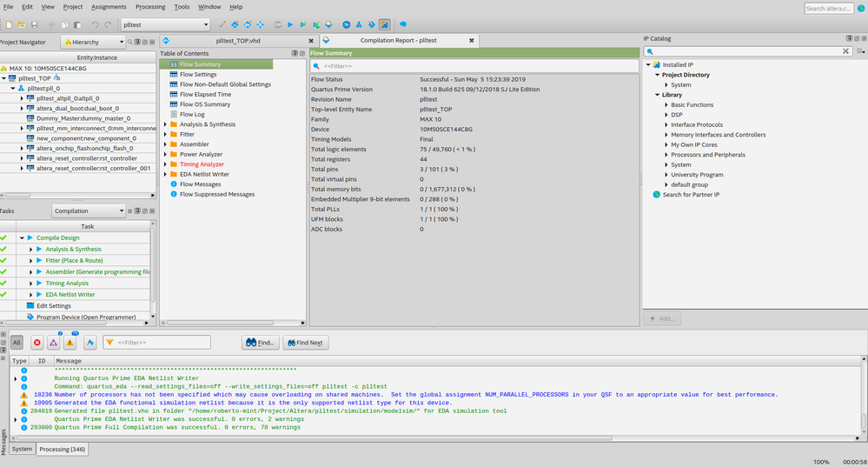Expand the Timing Analyzer report folder
868x467 pixels.
point(165,164)
